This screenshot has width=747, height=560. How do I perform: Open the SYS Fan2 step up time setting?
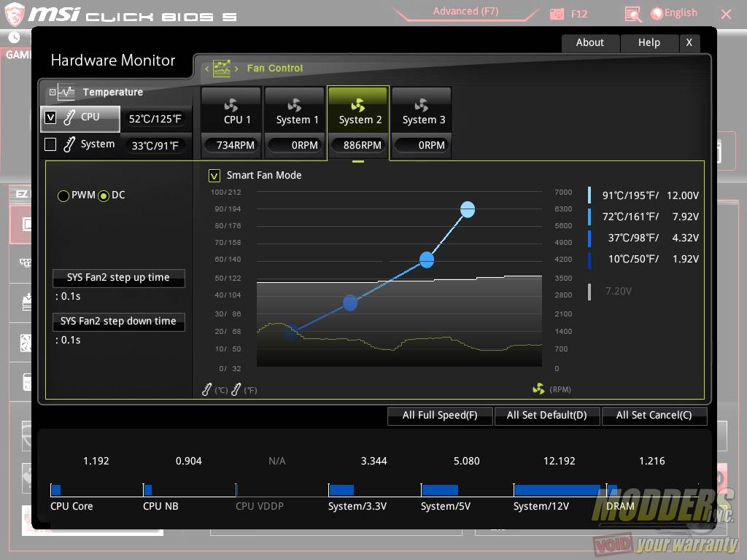pyautogui.click(x=119, y=278)
